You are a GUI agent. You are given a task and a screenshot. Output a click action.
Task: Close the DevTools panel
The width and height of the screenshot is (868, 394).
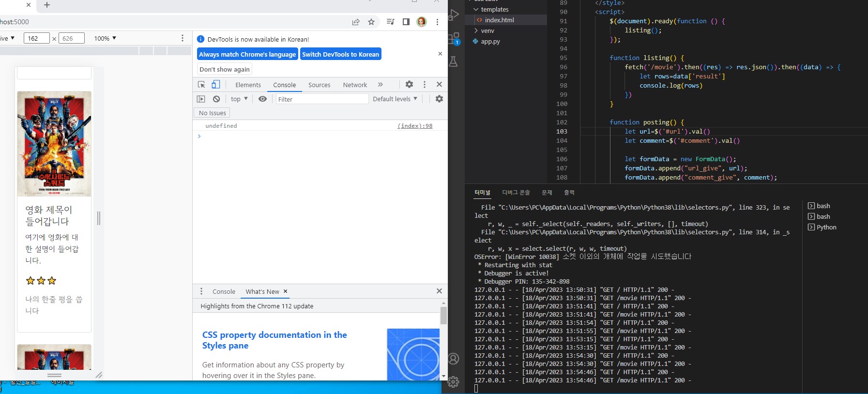[x=439, y=84]
